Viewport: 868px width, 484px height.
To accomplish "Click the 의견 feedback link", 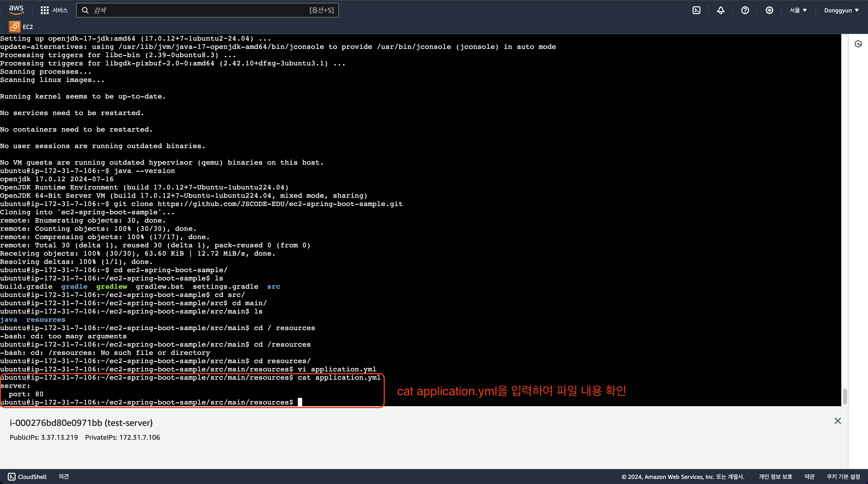I will pyautogui.click(x=63, y=476).
